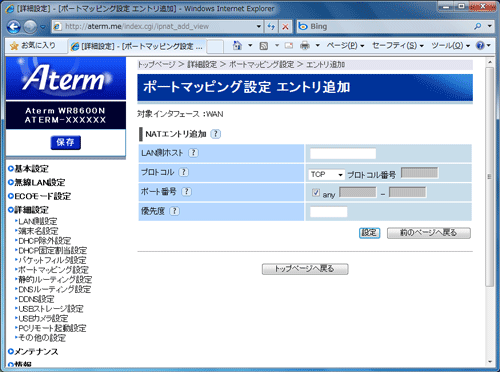Click the 設定 button
This screenshot has width=500, height=372.
369,233
